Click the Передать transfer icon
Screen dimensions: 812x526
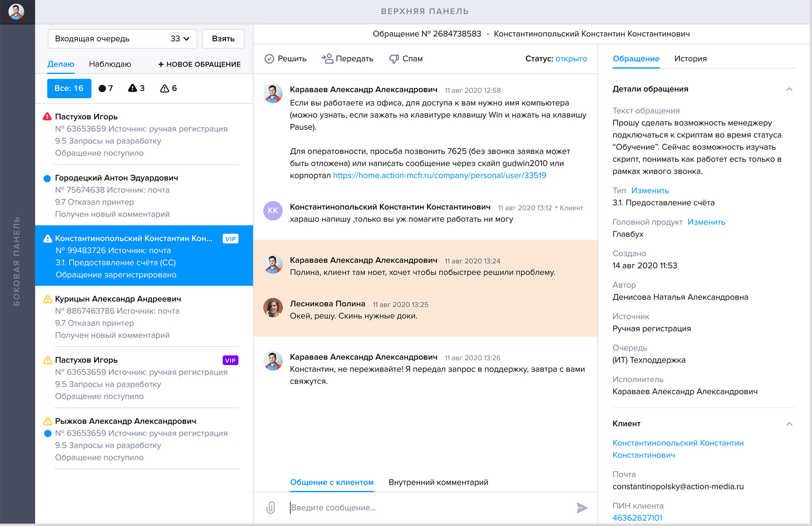pyautogui.click(x=327, y=59)
